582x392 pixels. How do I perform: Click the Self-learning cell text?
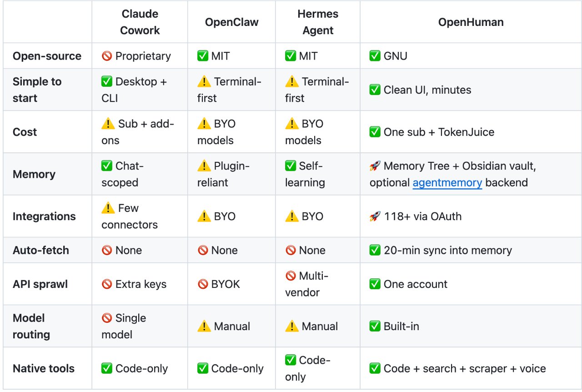coord(305,174)
